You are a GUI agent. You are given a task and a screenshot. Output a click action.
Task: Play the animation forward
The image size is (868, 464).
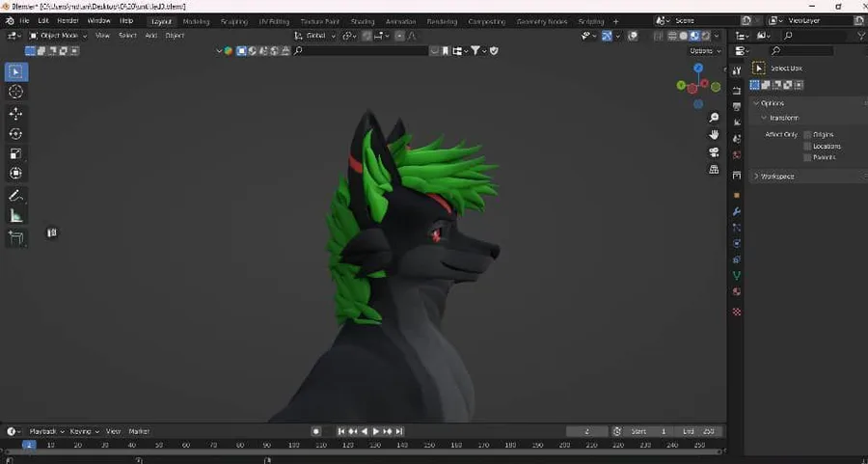point(376,431)
